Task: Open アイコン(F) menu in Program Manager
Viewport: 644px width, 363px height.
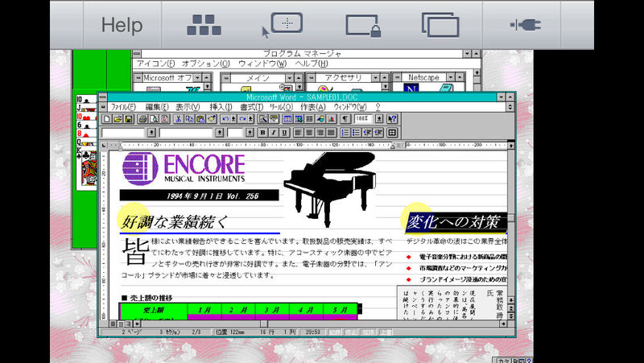Action: point(155,64)
